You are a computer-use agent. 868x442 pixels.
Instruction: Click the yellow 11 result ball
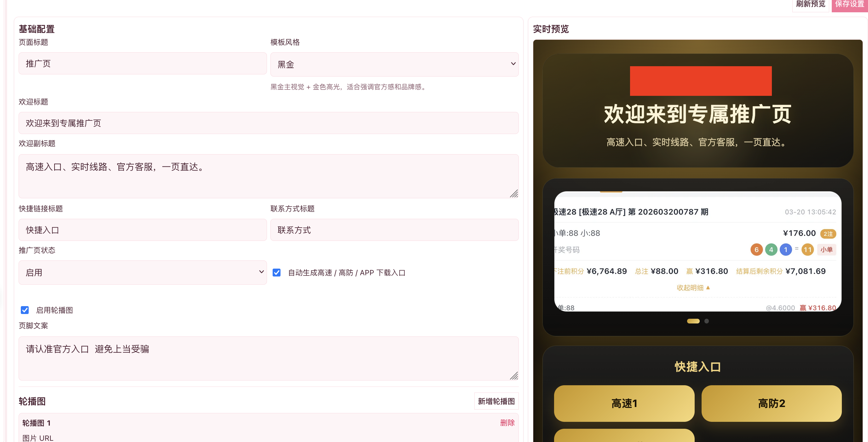[x=808, y=250]
